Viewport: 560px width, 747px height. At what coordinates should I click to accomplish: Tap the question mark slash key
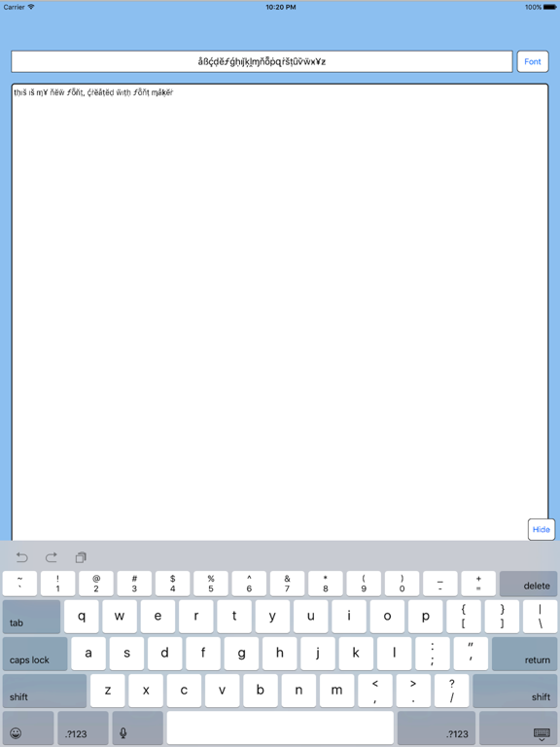451,691
